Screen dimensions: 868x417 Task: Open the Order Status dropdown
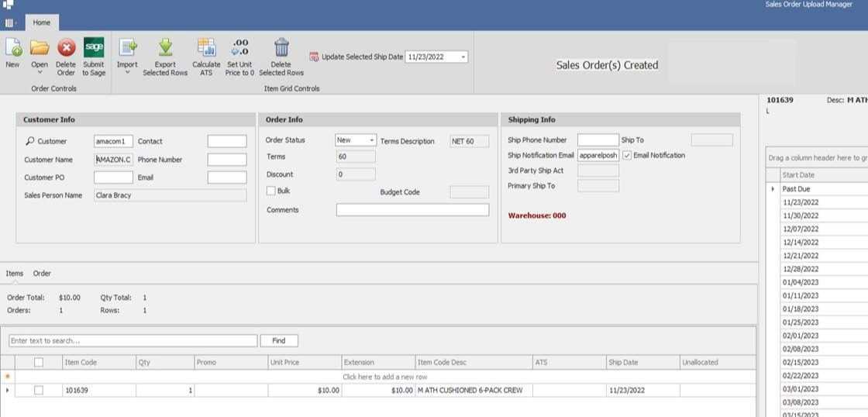(371, 140)
